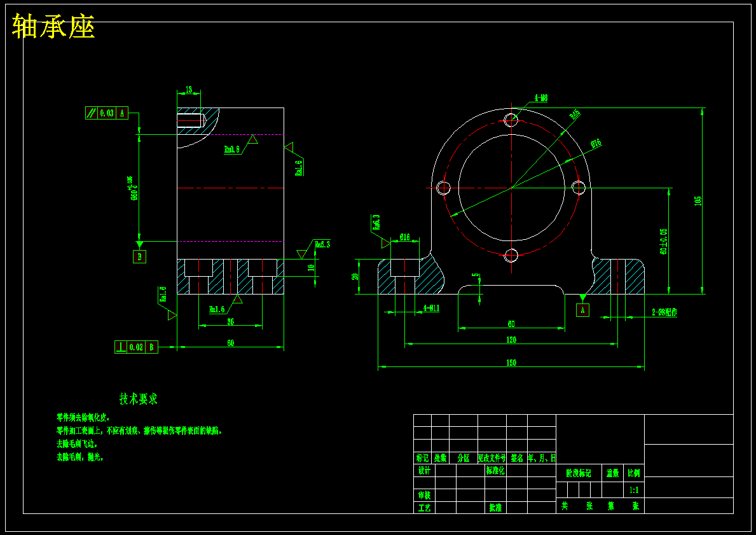Click the "2-Ø8配作" pin hole callout
Screen dimensions: 756x535
click(x=664, y=312)
